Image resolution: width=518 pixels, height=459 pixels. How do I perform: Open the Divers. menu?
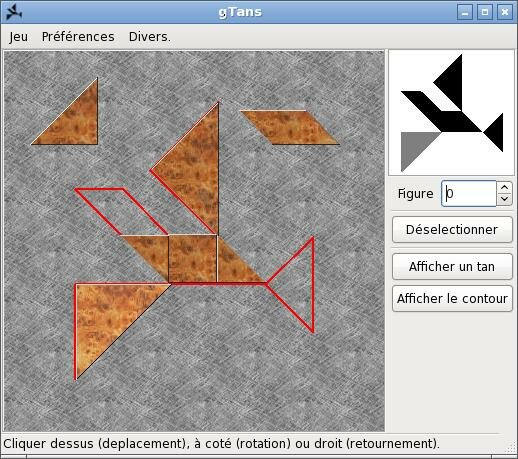point(150,37)
